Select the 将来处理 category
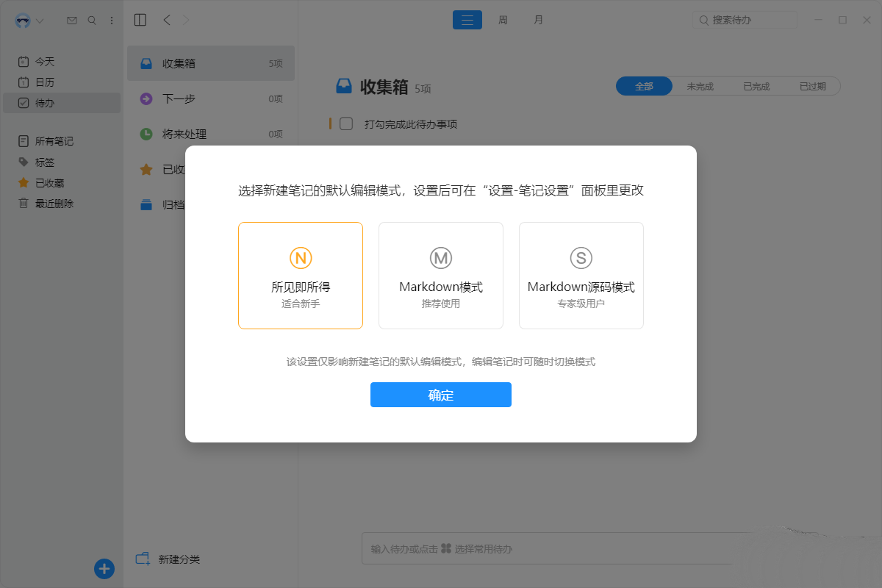The image size is (882, 588). click(x=211, y=134)
